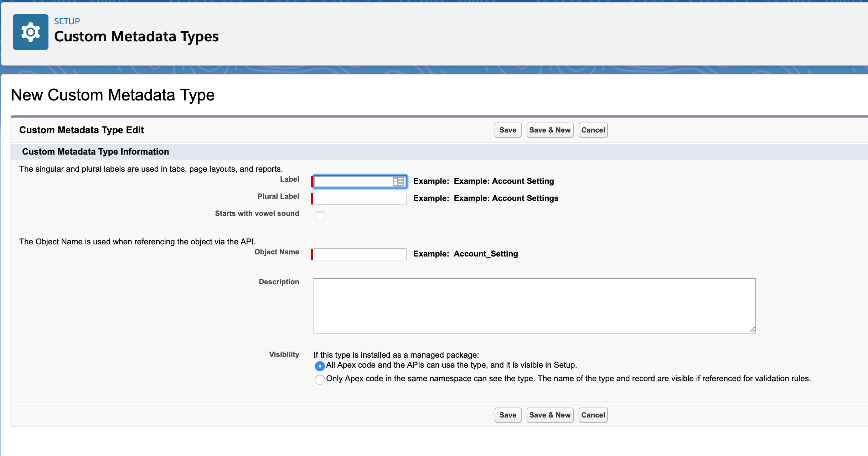Click 'The singular and plural labels' helper text
The image size is (868, 456).
[x=151, y=169]
